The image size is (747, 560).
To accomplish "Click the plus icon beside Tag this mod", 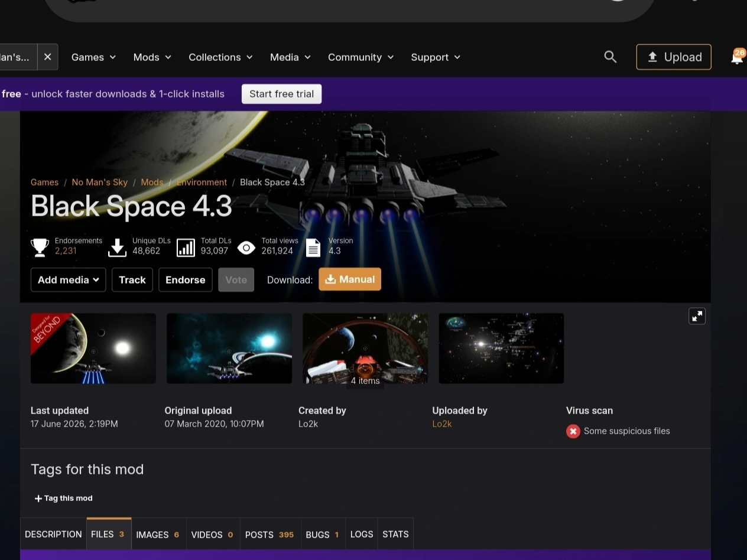I will tap(38, 499).
